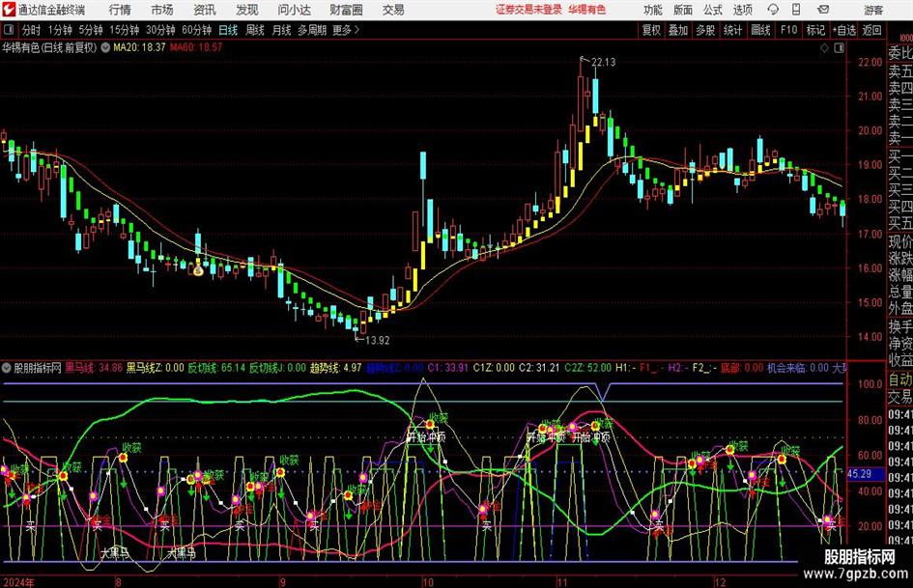This screenshot has width=913, height=588.
Task: Switch to the 分时 chart tab
Action: click(31, 30)
